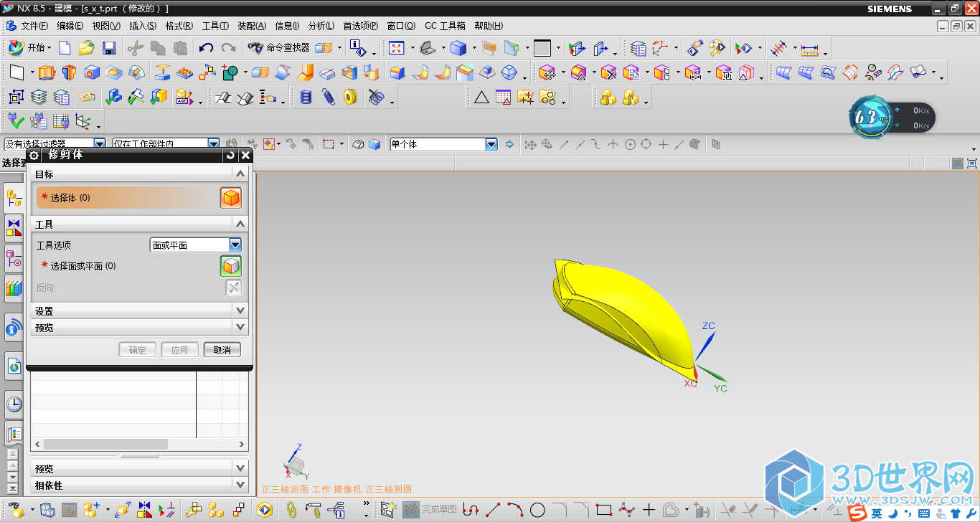This screenshot has width=980, height=522.
Task: Click the network speed floating widget
Action: [x=893, y=118]
